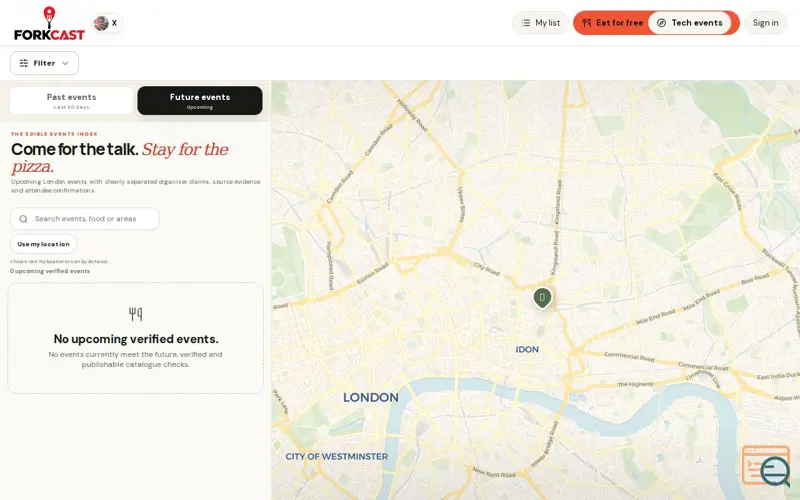
Task: Click the 'Stay for the pizza.' headline text
Action: pos(119,158)
